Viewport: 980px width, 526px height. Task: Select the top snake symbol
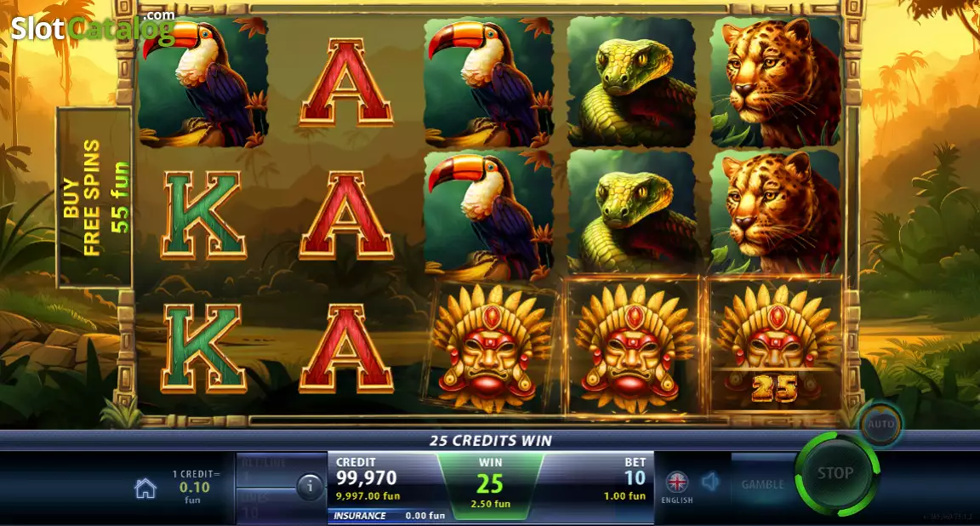point(632,82)
